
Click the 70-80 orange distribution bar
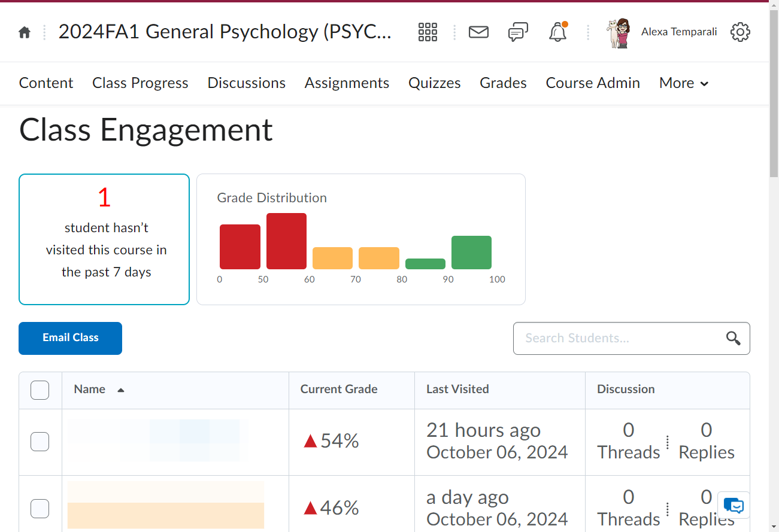point(379,258)
